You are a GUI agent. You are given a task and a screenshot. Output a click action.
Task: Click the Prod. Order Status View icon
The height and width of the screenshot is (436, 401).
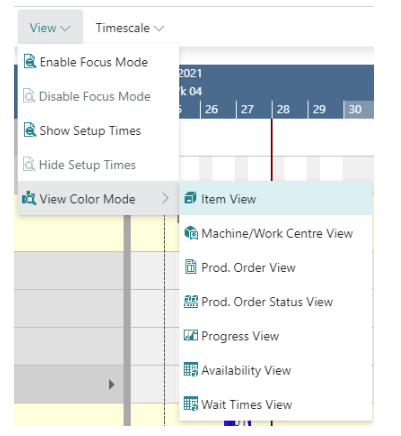[191, 301]
